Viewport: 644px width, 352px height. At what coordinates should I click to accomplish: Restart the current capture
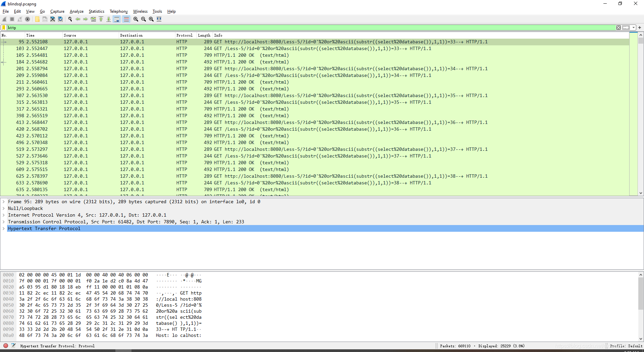click(x=20, y=19)
